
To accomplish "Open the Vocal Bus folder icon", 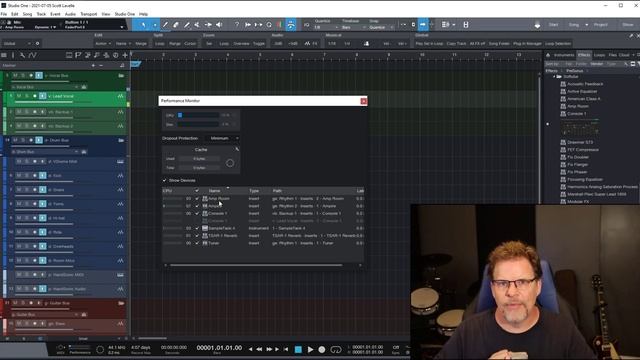I will tap(121, 76).
